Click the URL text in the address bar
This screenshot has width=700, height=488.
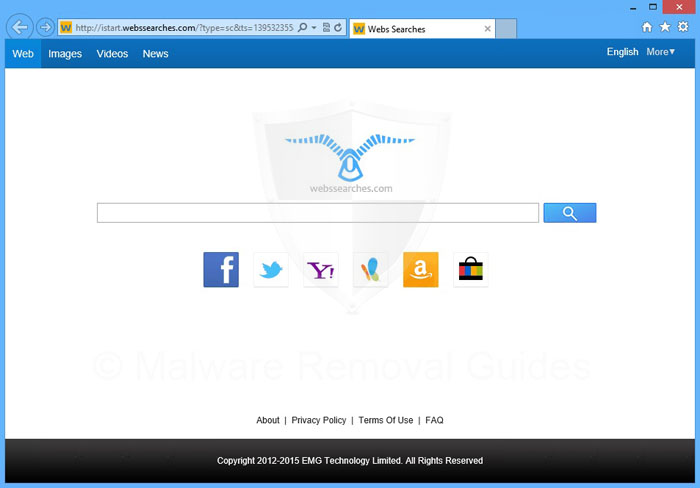point(184,28)
